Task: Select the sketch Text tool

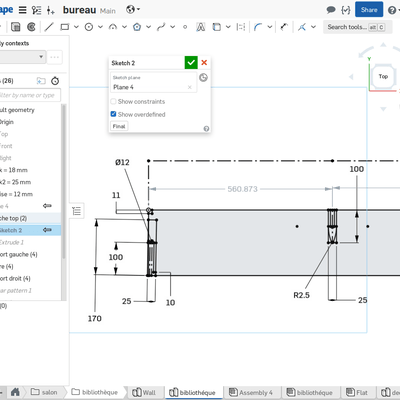Action: [x=200, y=27]
